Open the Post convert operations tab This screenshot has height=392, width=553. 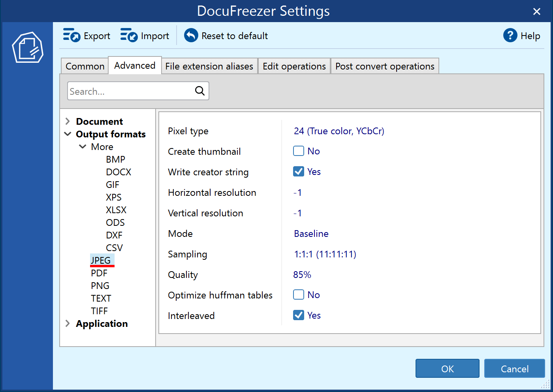[x=384, y=66]
